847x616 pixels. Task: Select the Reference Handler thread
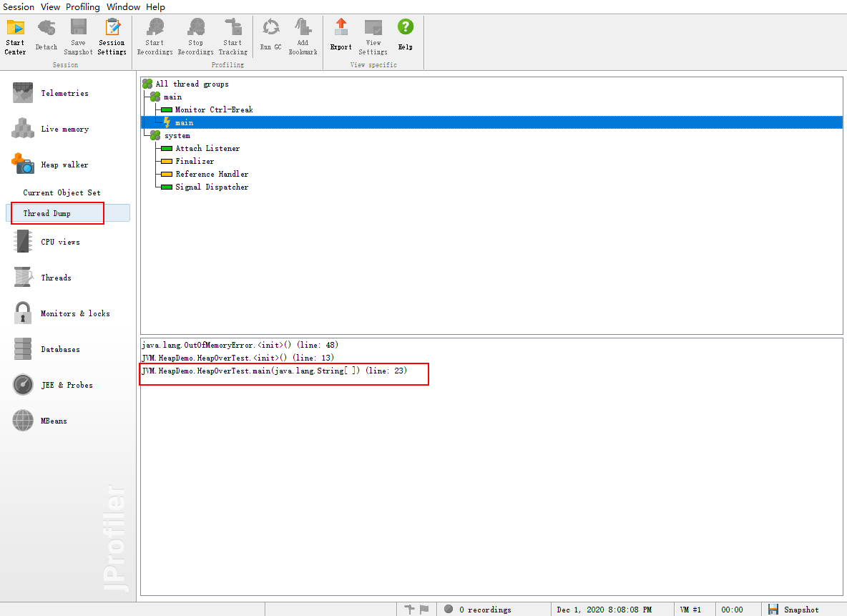212,175
